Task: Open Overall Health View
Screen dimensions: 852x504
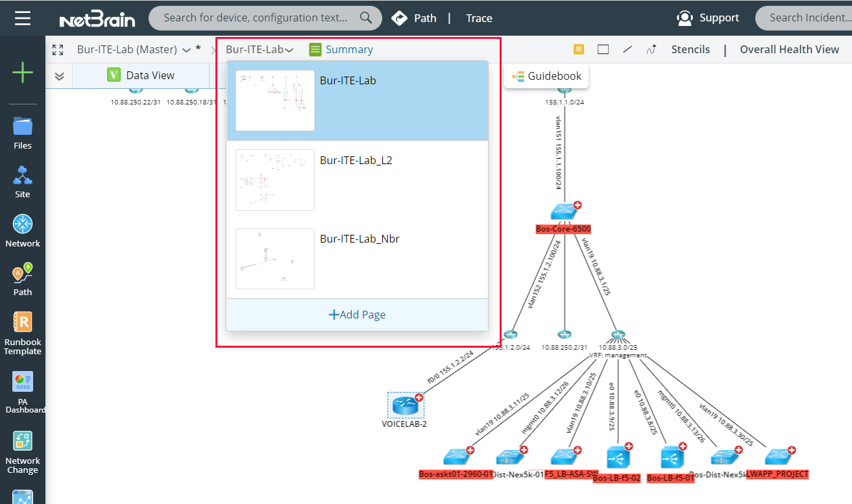Action: [x=789, y=49]
